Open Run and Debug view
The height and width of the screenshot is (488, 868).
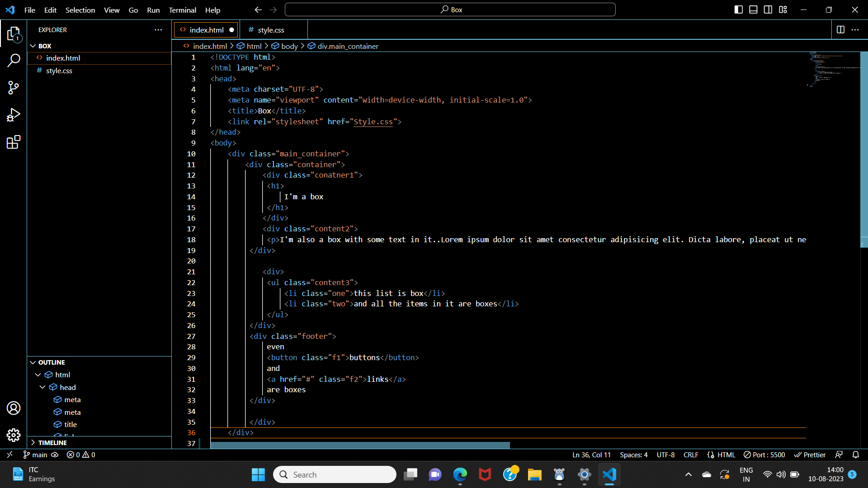click(x=14, y=115)
